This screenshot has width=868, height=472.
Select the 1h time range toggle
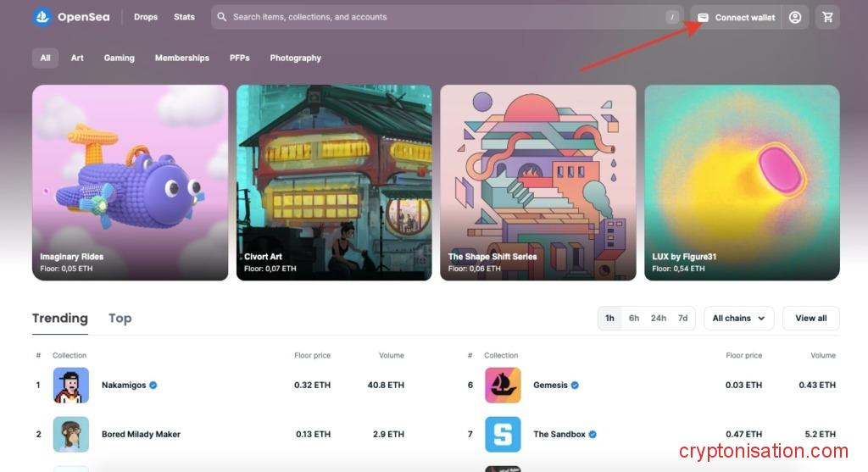[x=609, y=318]
